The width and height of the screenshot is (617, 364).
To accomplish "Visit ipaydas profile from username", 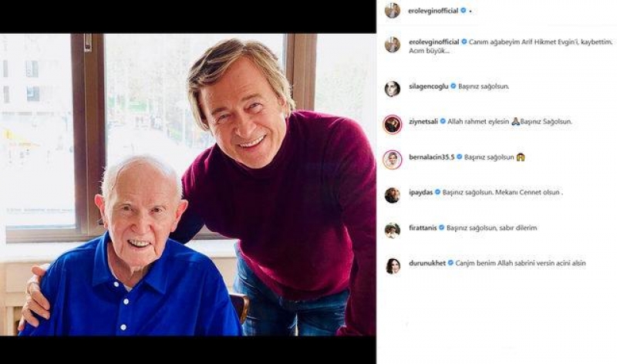I will coord(420,193).
